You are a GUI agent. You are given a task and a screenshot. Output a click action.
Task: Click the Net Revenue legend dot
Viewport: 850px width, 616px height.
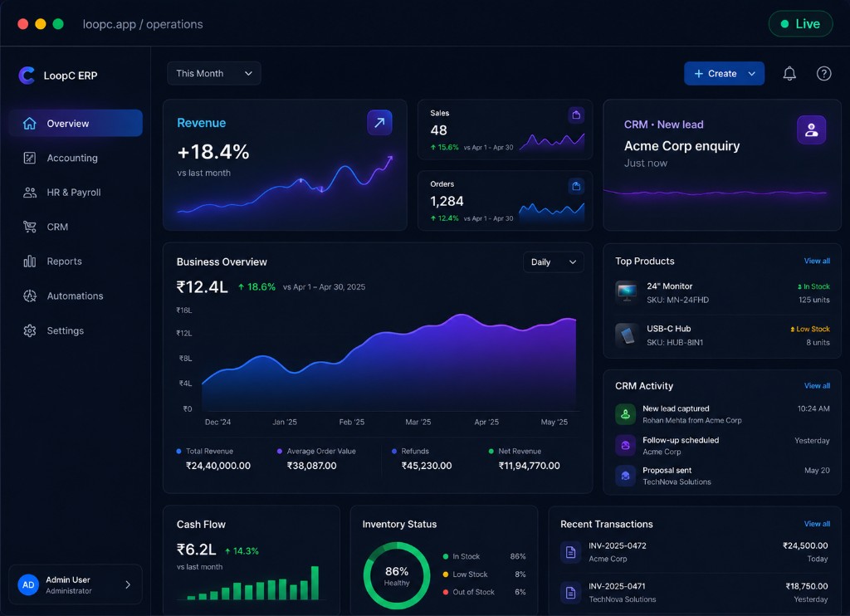point(491,451)
